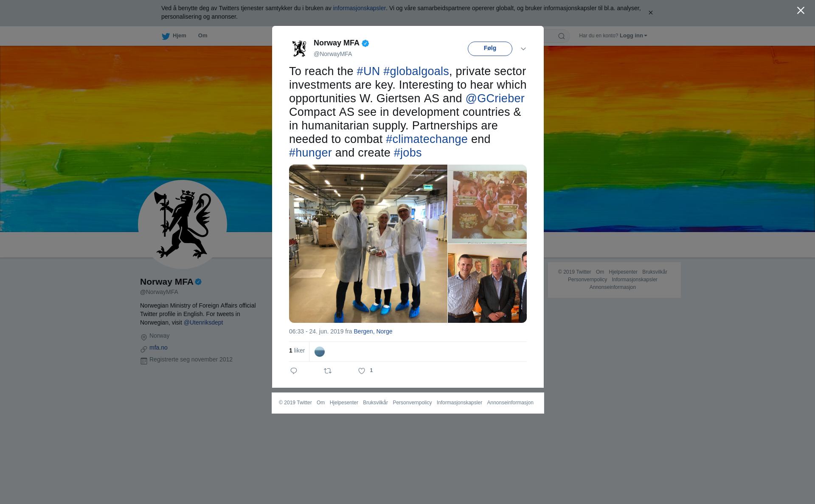
Task: Retweet using the retweet arrows icon
Action: pos(328,371)
